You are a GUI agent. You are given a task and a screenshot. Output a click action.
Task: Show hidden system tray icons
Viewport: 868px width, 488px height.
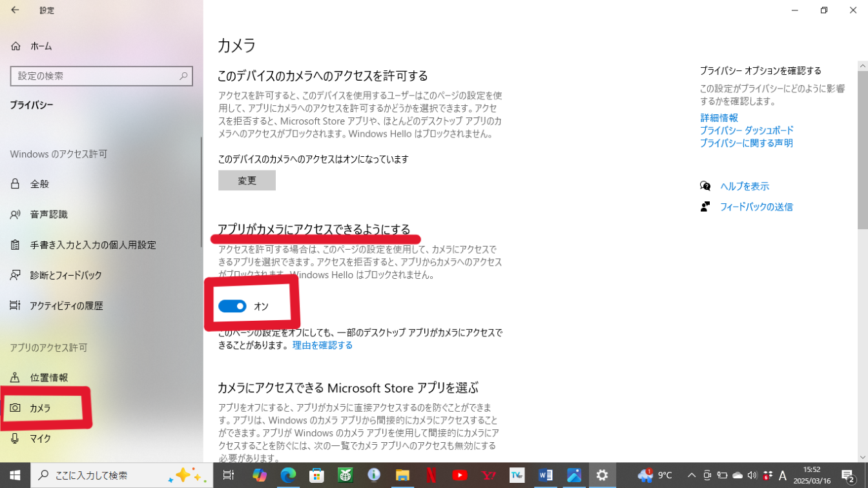tap(691, 475)
